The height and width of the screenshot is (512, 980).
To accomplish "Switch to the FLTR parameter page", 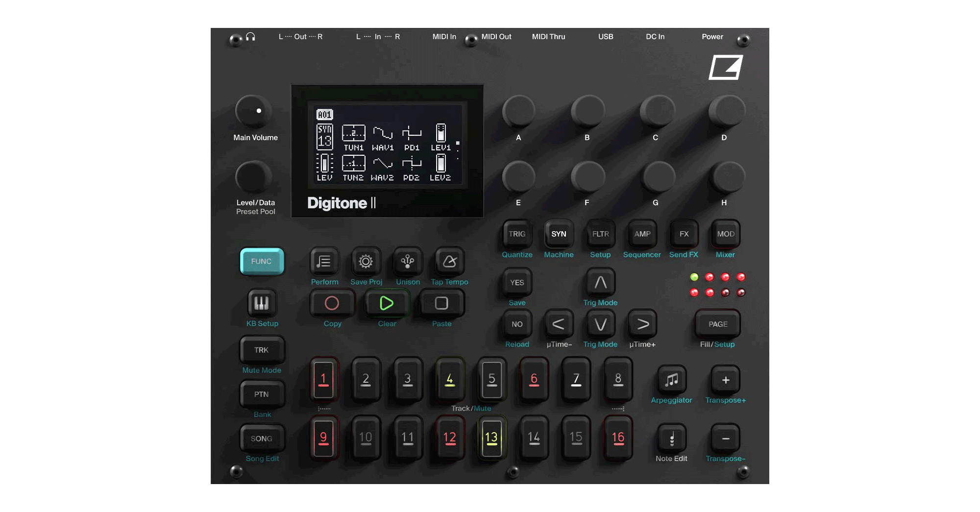I will [600, 234].
